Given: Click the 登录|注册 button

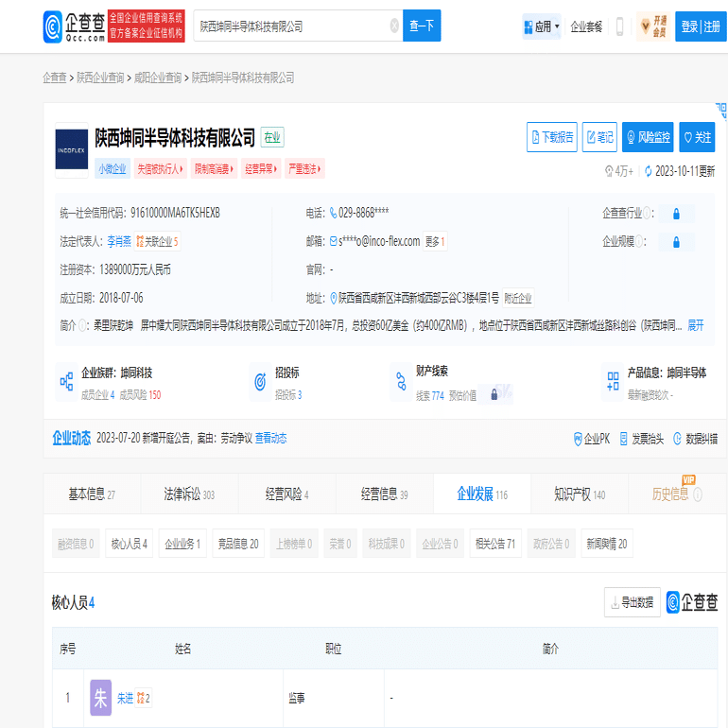Looking at the screenshot, I should (701, 26).
